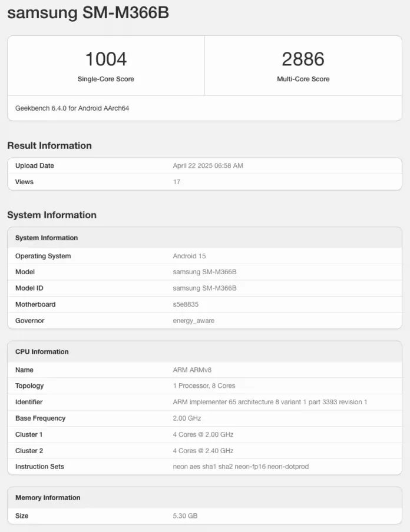Screen dimensions: 410x532
Task: Select the Multi-Core Score label
Action: (x=303, y=79)
